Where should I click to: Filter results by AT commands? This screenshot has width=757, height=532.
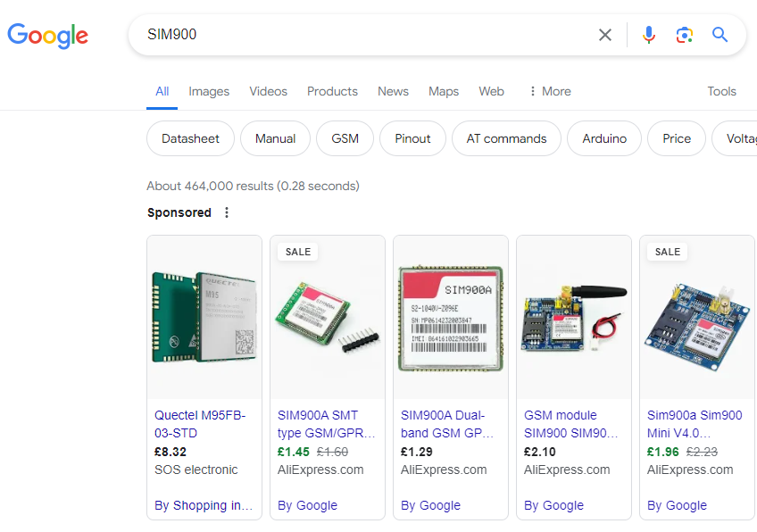tap(506, 138)
